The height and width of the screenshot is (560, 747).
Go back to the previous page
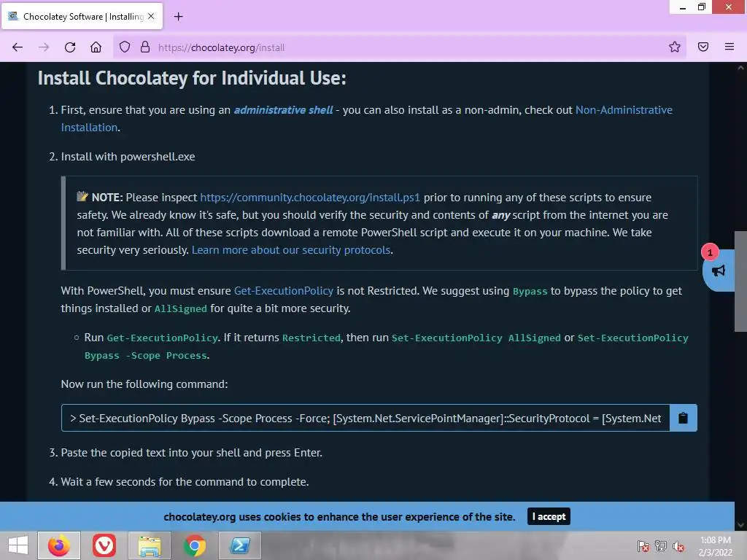tap(18, 47)
